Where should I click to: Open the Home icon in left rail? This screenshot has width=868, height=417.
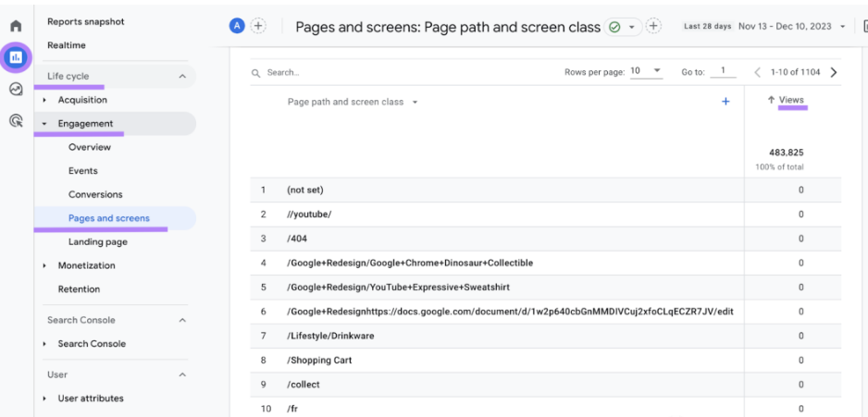pos(16,26)
